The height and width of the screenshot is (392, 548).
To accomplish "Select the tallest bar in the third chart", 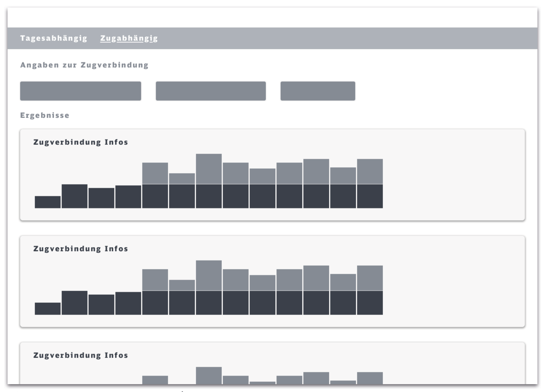I will [x=209, y=375].
